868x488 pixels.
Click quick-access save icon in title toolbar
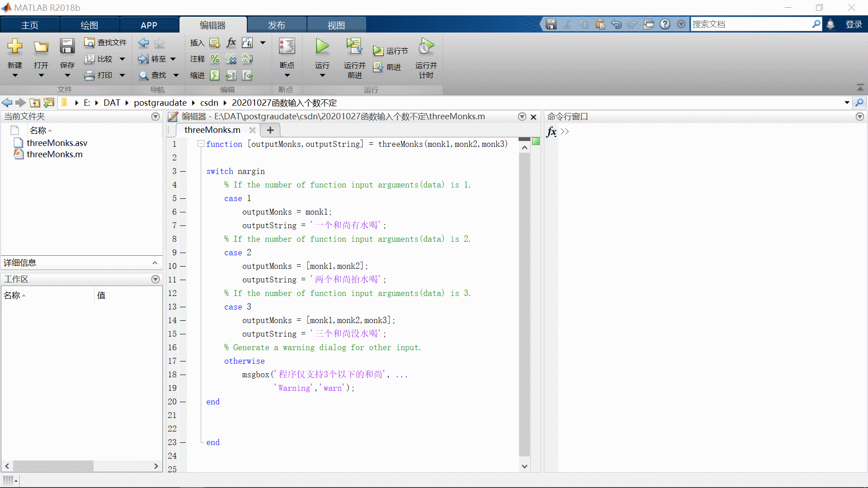click(x=551, y=24)
